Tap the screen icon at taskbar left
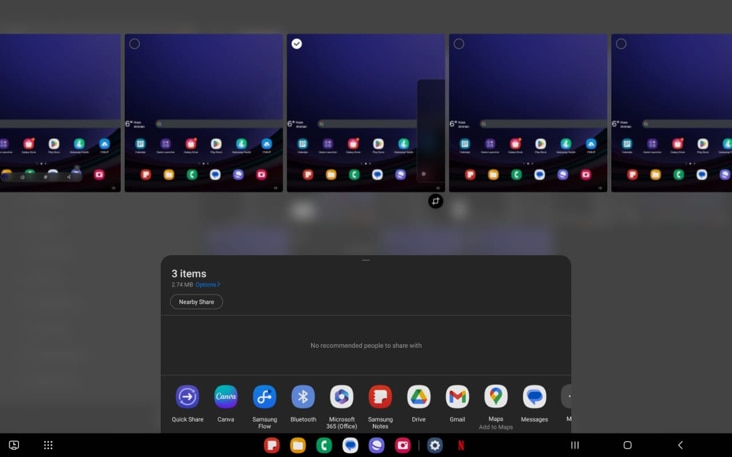Viewport: 732px width, 457px height. (x=14, y=445)
